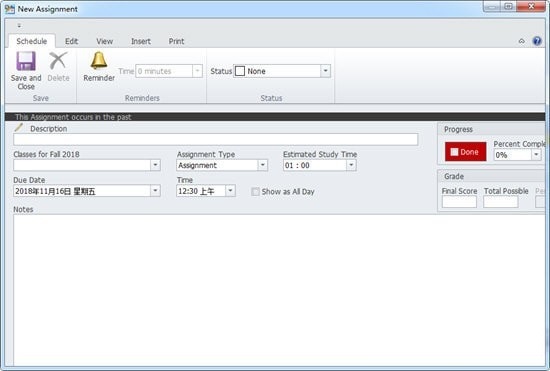Click the Save and Close floppy icon
This screenshot has height=371, width=550.
tap(26, 61)
